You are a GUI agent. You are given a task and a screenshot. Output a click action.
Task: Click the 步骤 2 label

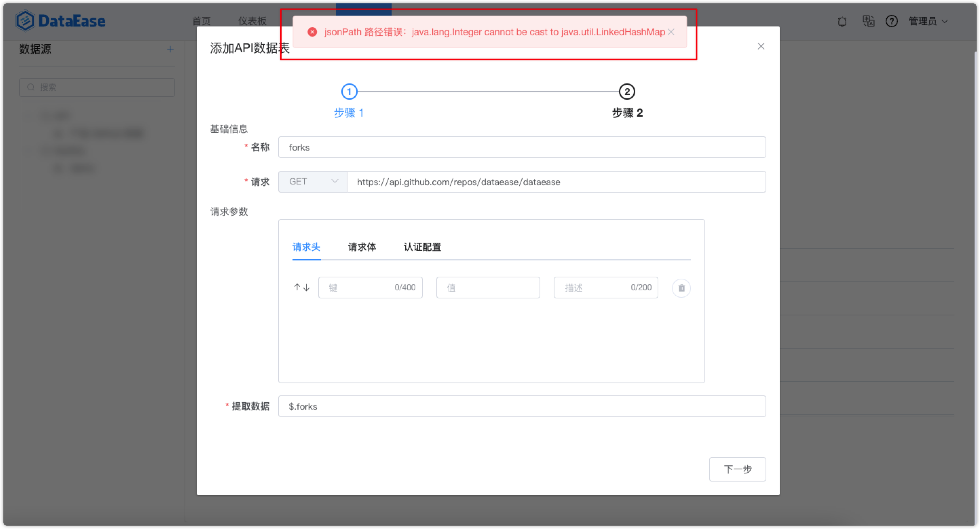[x=627, y=113]
